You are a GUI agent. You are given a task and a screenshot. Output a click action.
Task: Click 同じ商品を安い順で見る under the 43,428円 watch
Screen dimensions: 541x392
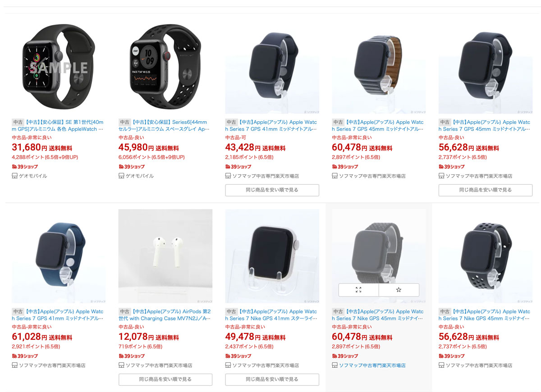point(272,190)
